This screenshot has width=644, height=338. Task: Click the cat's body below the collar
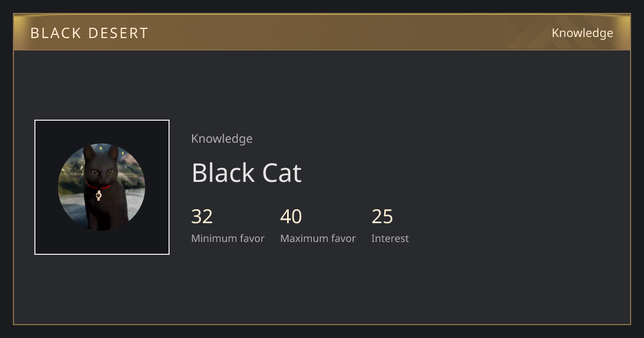105,212
